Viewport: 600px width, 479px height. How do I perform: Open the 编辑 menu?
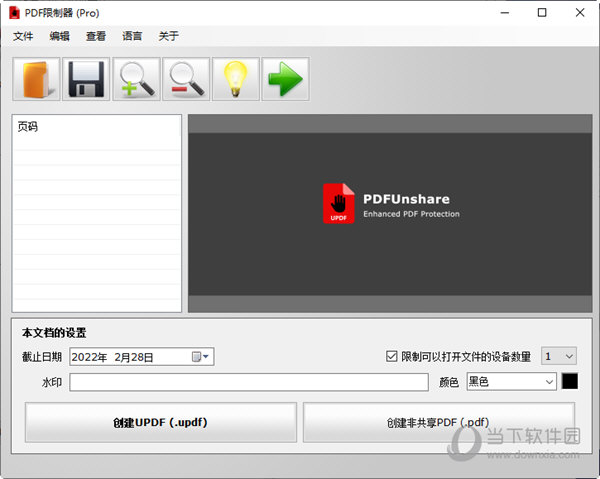[x=59, y=36]
